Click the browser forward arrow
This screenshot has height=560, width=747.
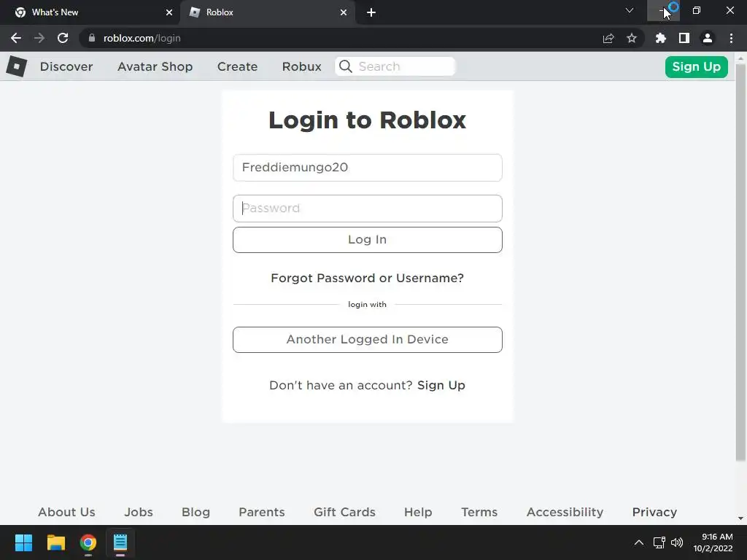[39, 38]
